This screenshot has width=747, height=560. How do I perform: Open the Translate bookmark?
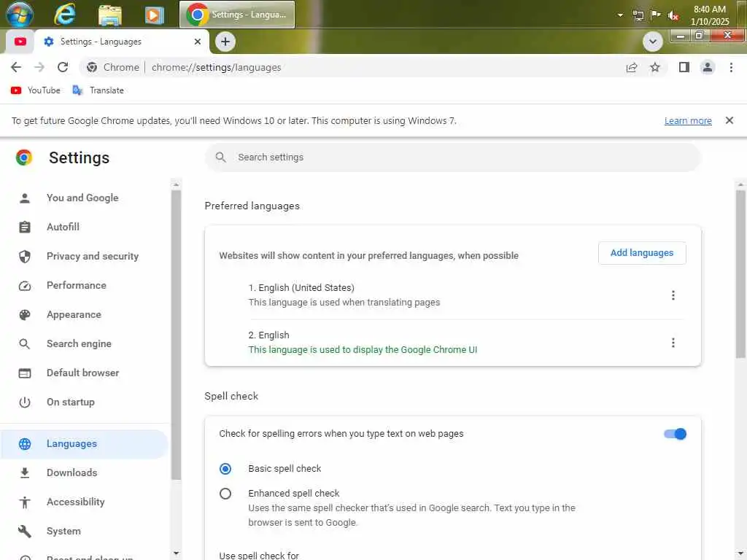pyautogui.click(x=98, y=90)
